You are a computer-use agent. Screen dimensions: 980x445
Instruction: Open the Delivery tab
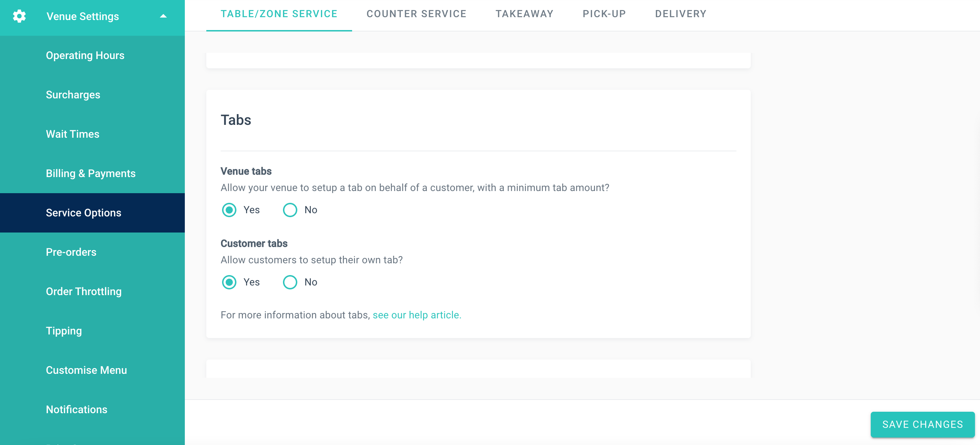tap(681, 14)
